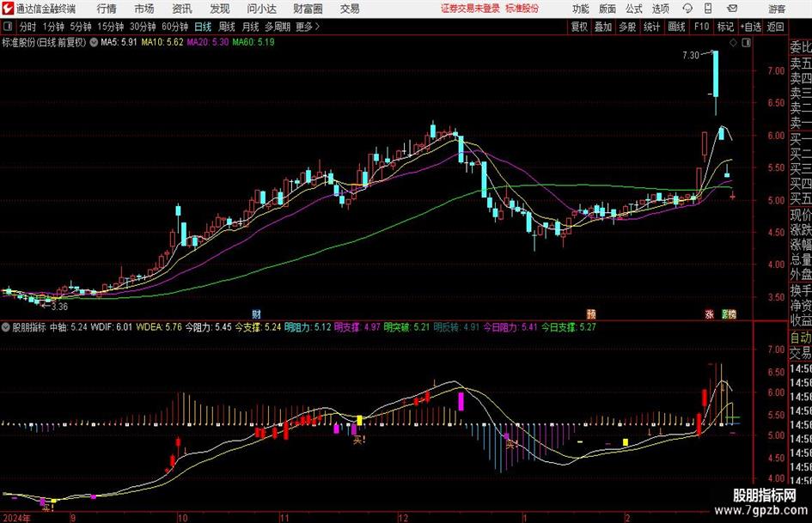812x523 pixels.
Task: Open the F10 company info button
Action: click(701, 27)
